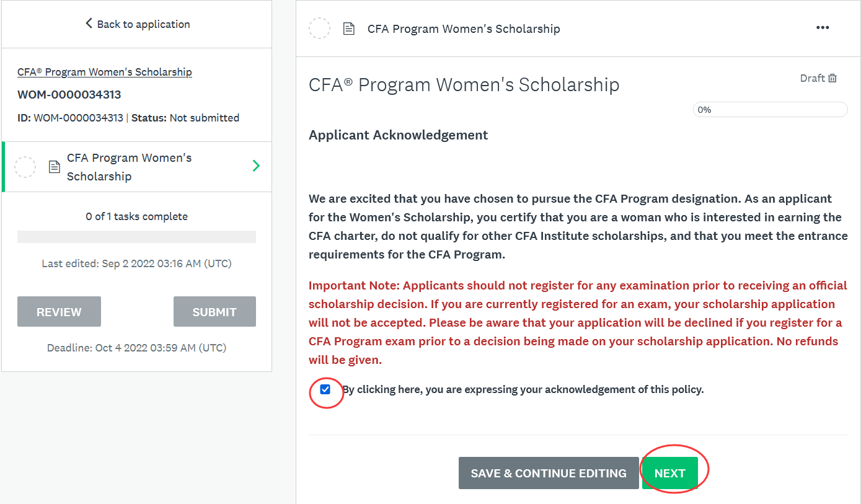Click the tasks complete progress bar in the sidebar
The image size is (861, 504).
click(136, 237)
